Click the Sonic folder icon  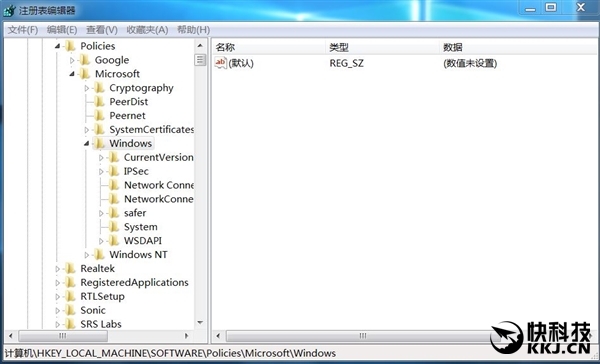click(x=70, y=310)
